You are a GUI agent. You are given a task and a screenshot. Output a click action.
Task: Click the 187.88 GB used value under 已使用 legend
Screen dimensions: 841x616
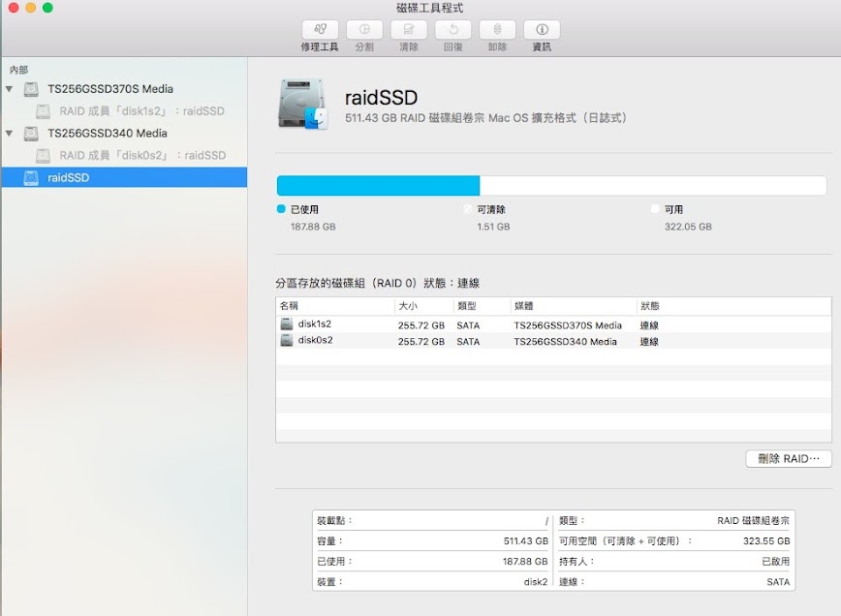313,227
